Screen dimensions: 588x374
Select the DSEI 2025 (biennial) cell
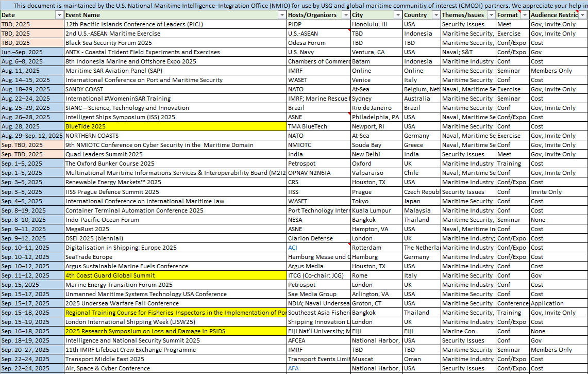(176, 238)
